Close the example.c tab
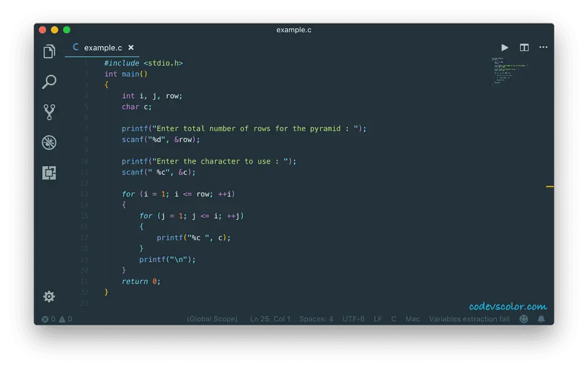 tap(131, 48)
